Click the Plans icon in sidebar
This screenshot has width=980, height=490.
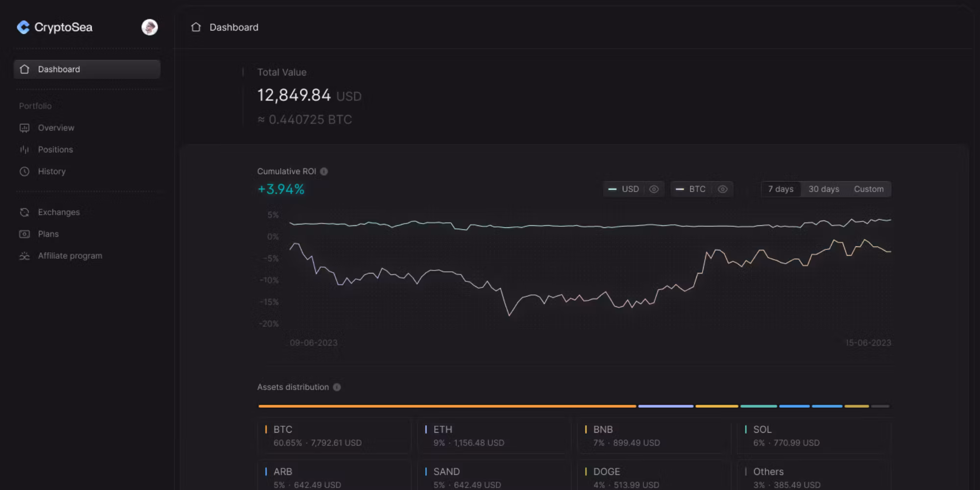pos(24,234)
